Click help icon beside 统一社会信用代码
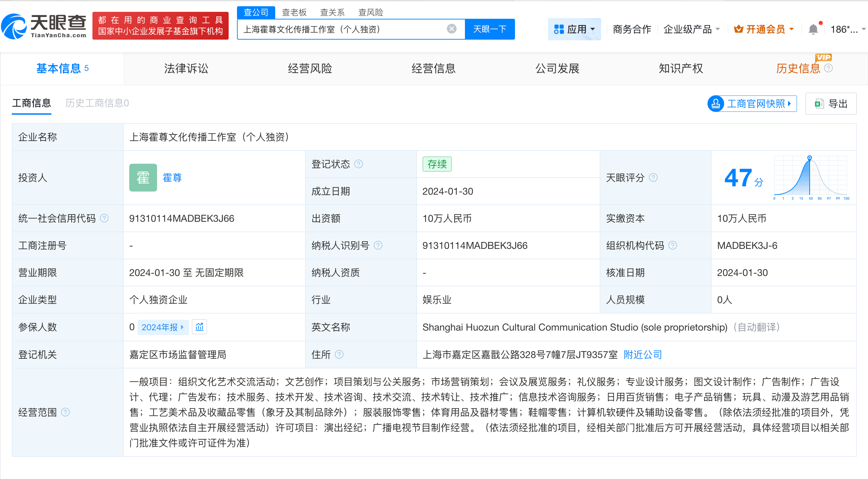The image size is (868, 479). click(x=104, y=218)
